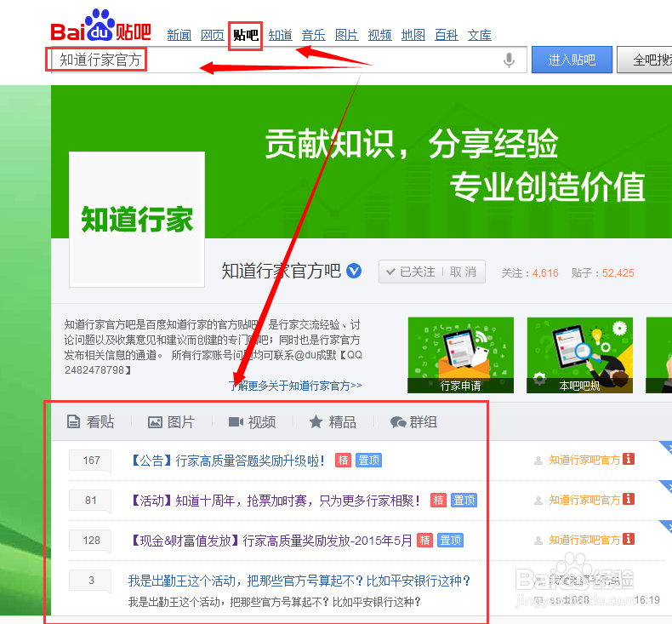This screenshot has width=672, height=624.
Task: Click the blue verified V badge
Action: pos(354,271)
